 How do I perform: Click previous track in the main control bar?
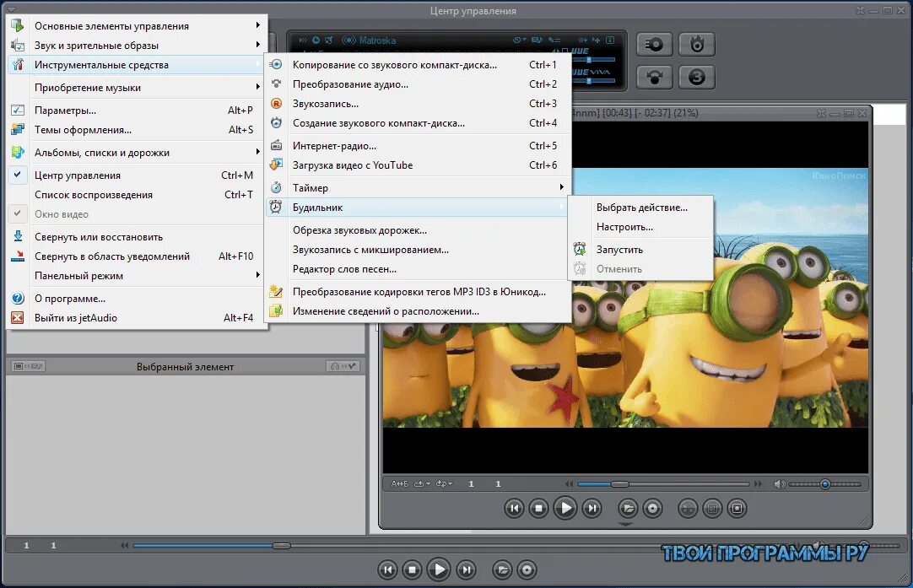point(388,570)
